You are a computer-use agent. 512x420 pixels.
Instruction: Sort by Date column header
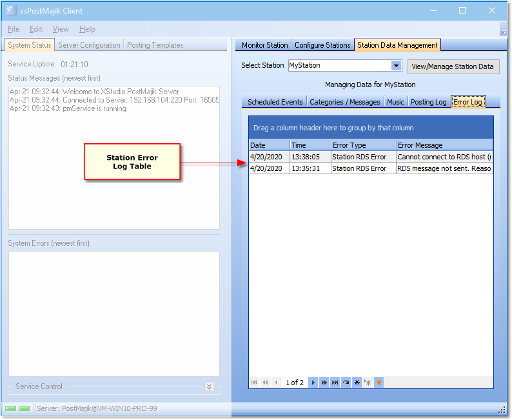point(269,145)
